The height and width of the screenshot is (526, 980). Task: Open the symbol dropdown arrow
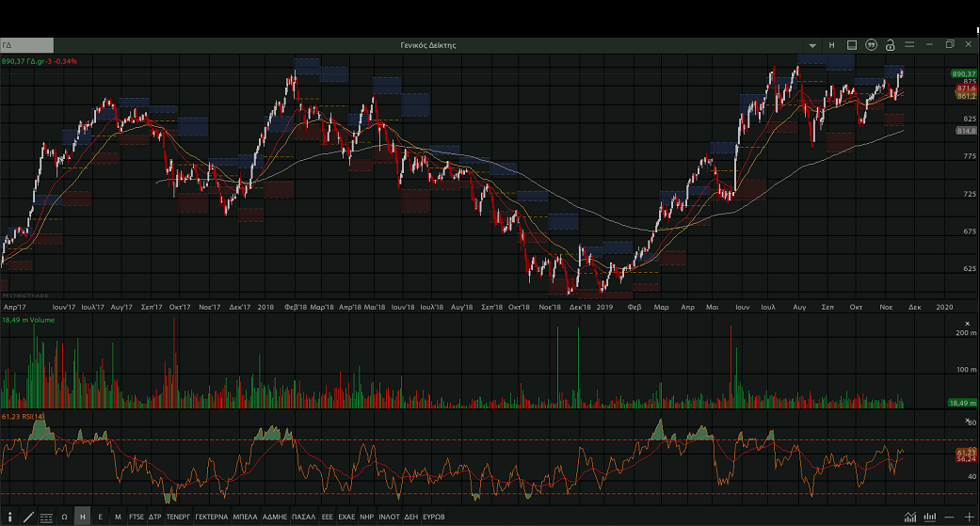(x=813, y=45)
